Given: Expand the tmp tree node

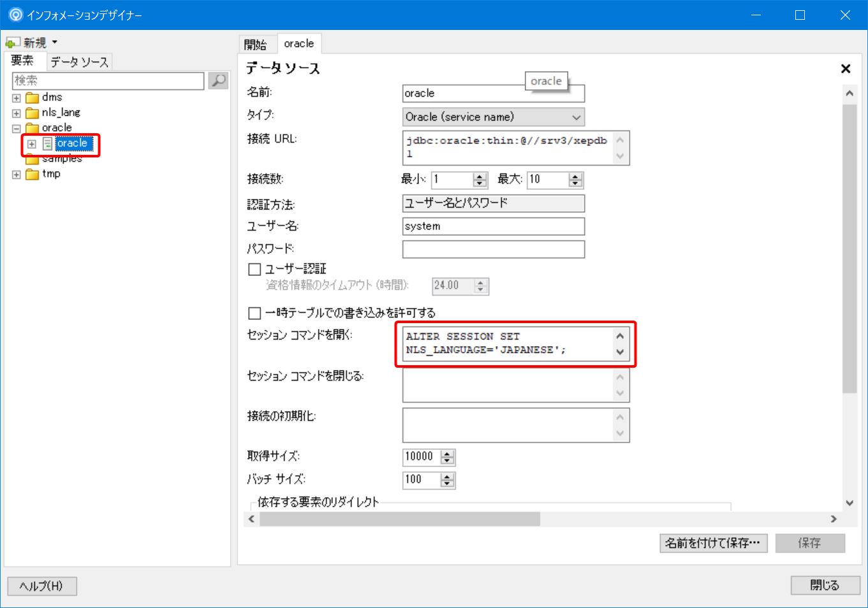Looking at the screenshot, I should point(17,175).
